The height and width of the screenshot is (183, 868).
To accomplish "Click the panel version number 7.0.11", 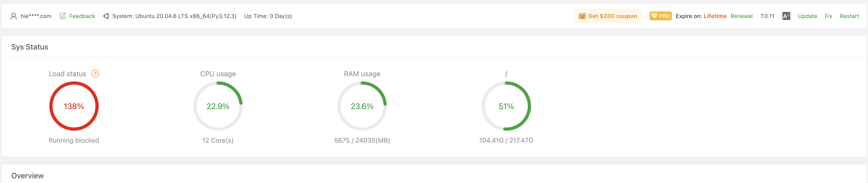I will [767, 16].
